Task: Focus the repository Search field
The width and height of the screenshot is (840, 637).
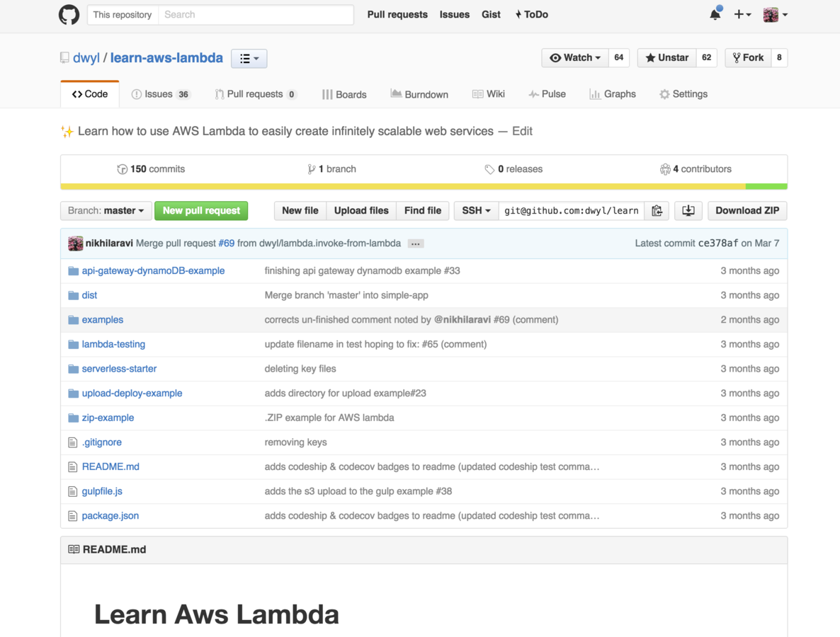Action: click(x=256, y=14)
